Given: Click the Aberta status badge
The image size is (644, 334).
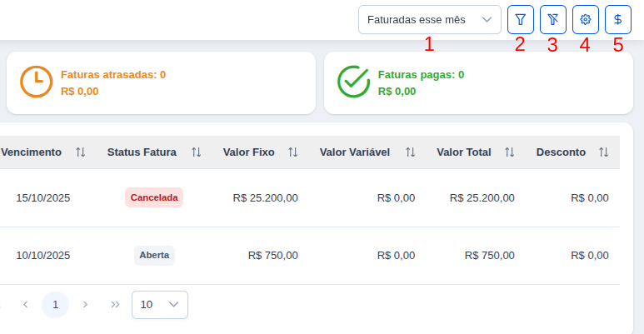Looking at the screenshot, I should click(154, 256).
